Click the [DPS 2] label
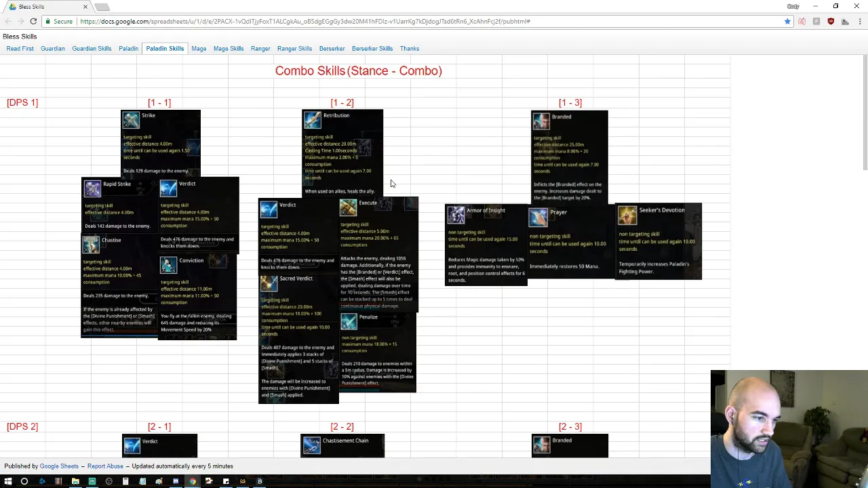 click(22, 426)
